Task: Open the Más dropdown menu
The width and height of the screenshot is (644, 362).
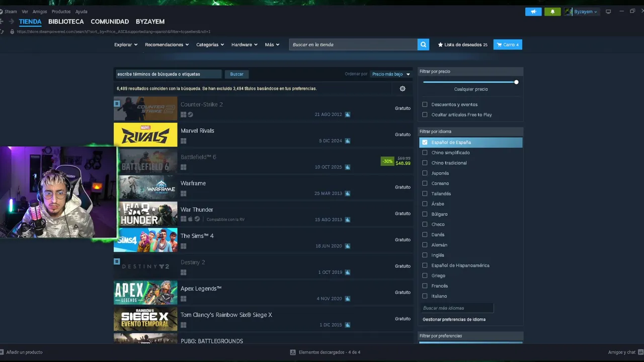Action: point(272,45)
